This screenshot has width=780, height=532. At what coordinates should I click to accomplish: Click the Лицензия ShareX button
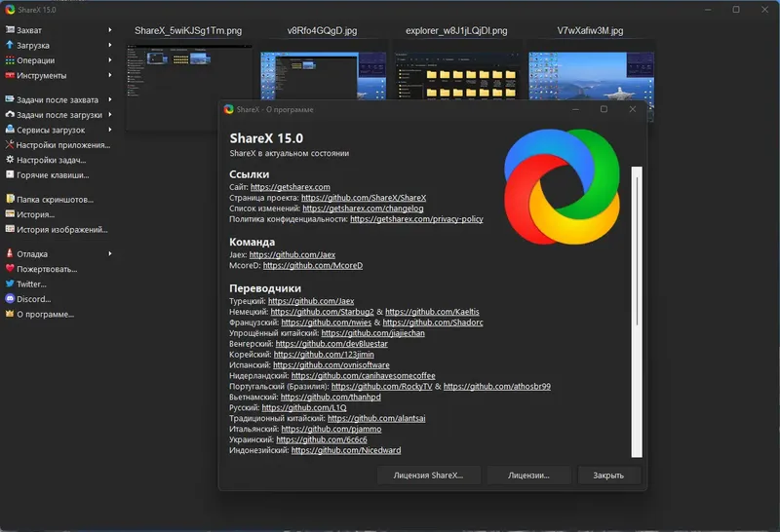pyautogui.click(x=428, y=475)
